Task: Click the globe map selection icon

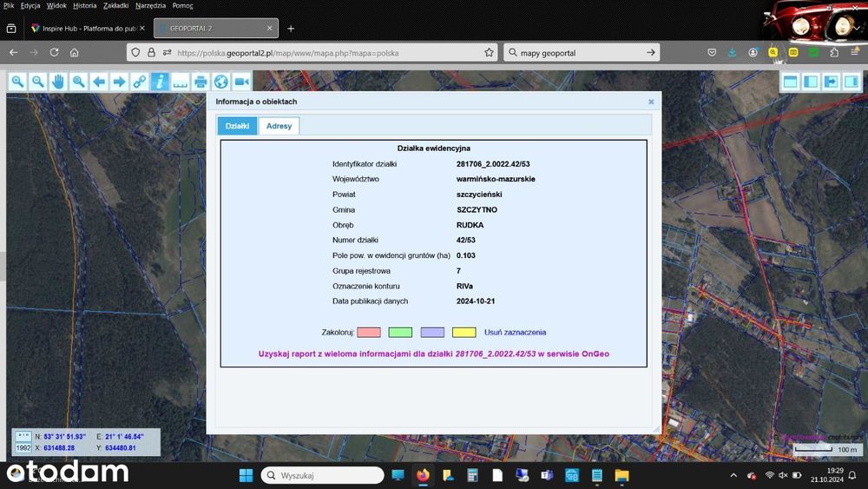Action: coord(220,82)
